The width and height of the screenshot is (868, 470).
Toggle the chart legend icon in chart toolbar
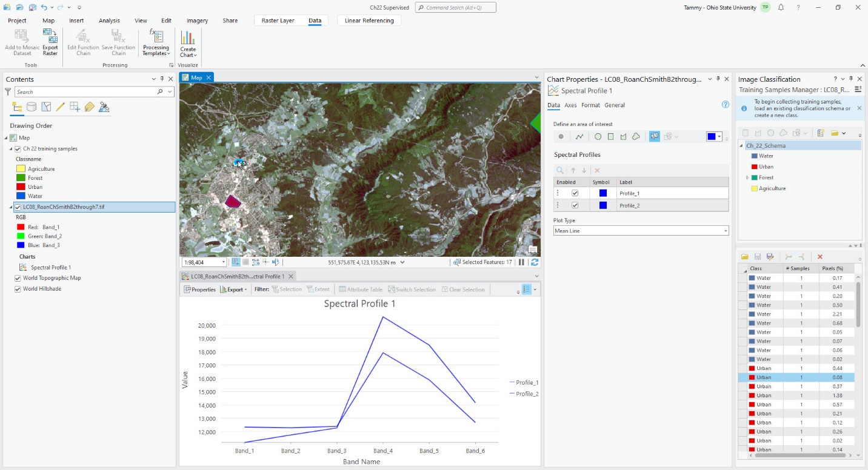[x=527, y=290]
